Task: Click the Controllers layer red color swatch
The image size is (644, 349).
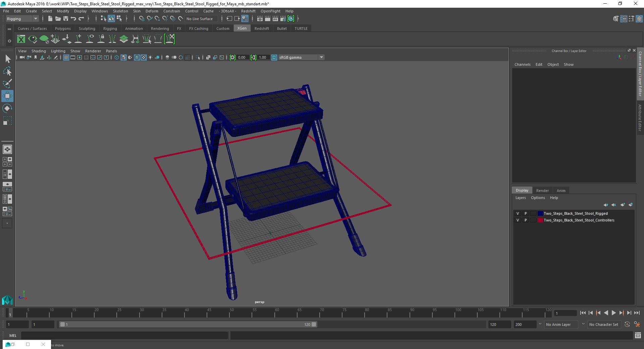Action: click(540, 220)
